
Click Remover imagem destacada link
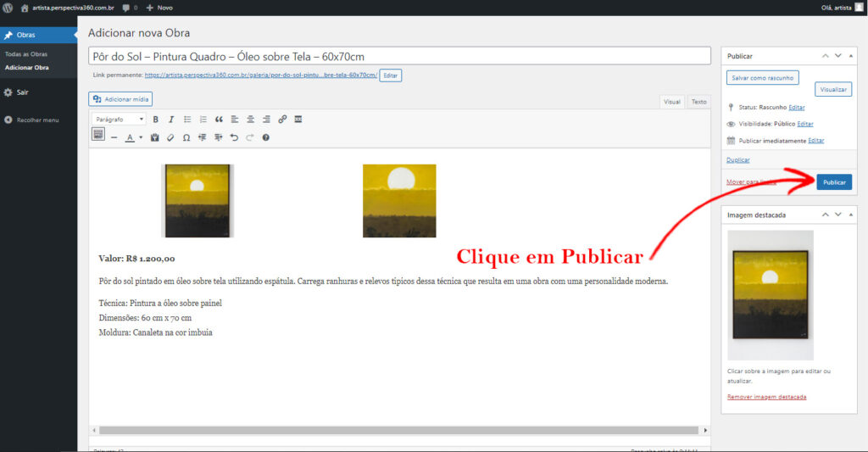pos(766,397)
